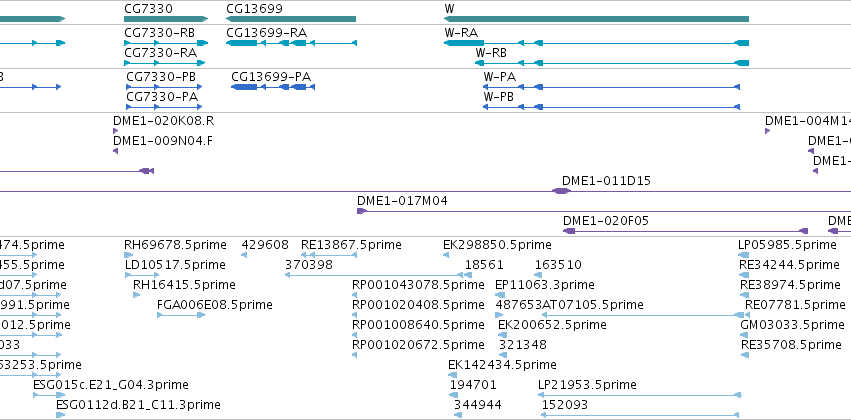Click the FGA006E08.5prime EST arrow
This screenshot has width=851, height=420.
pos(181,315)
